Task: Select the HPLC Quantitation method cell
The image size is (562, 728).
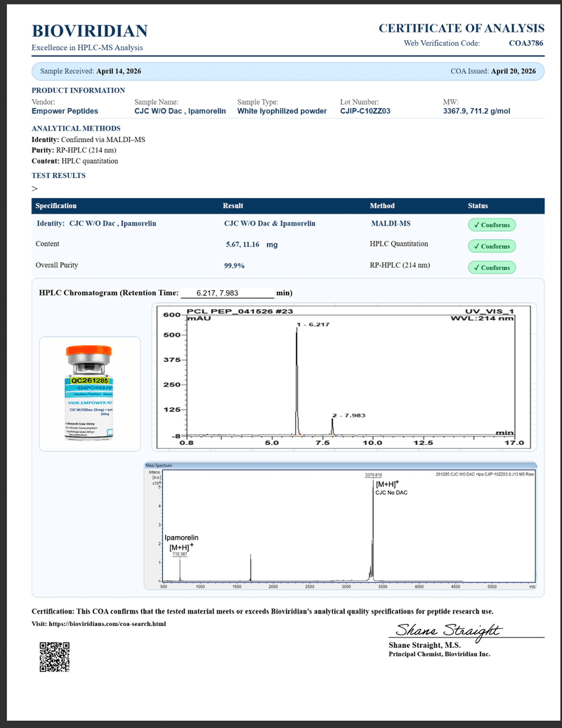Action: tap(399, 244)
